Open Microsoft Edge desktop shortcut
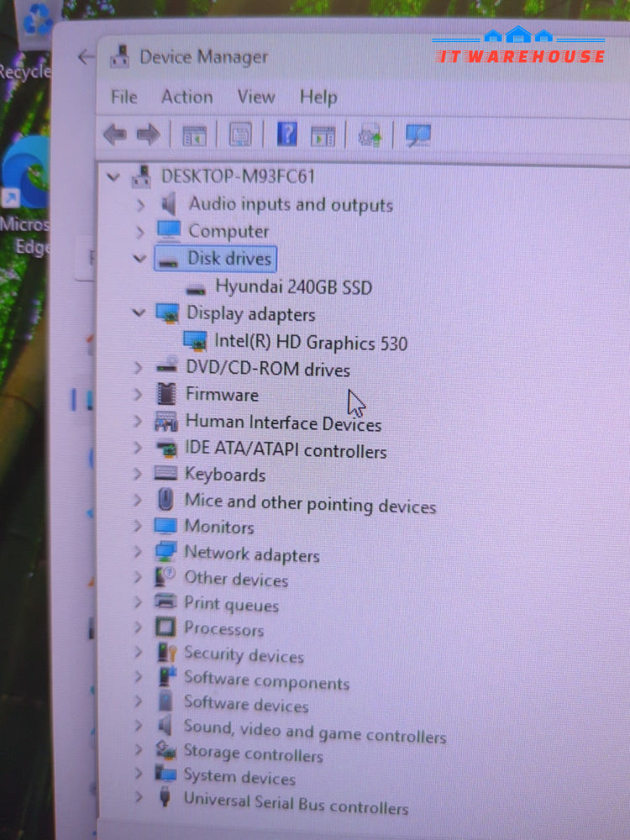The image size is (630, 840). [25, 196]
